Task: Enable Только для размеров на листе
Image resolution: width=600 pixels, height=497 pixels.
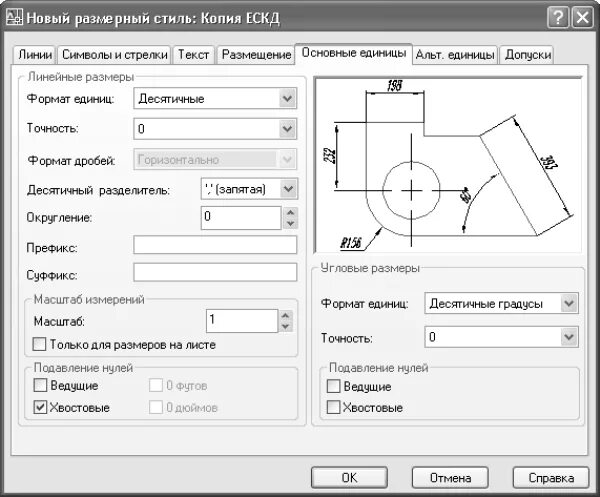Action: point(39,344)
